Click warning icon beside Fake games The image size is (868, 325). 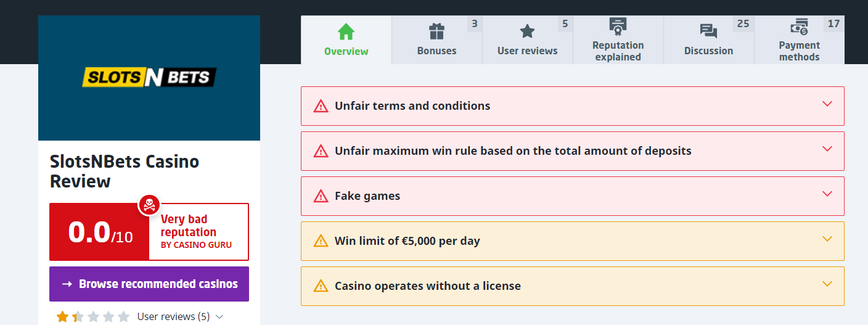321,196
